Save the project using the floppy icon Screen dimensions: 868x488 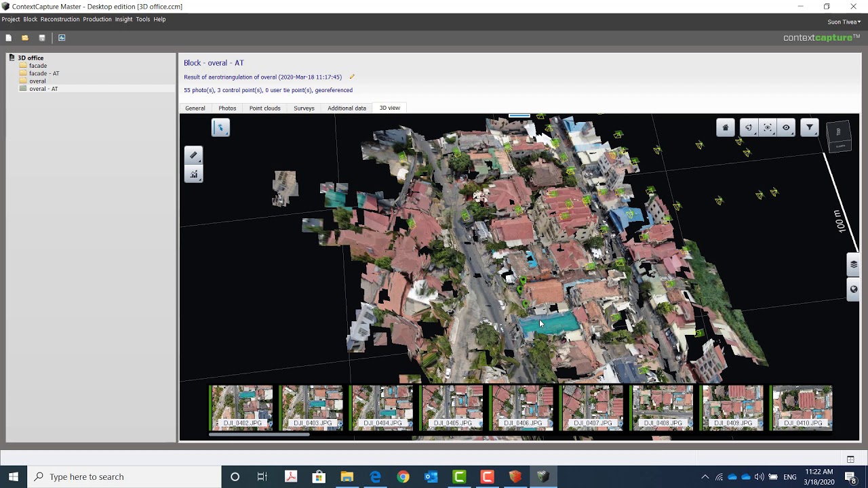point(42,38)
